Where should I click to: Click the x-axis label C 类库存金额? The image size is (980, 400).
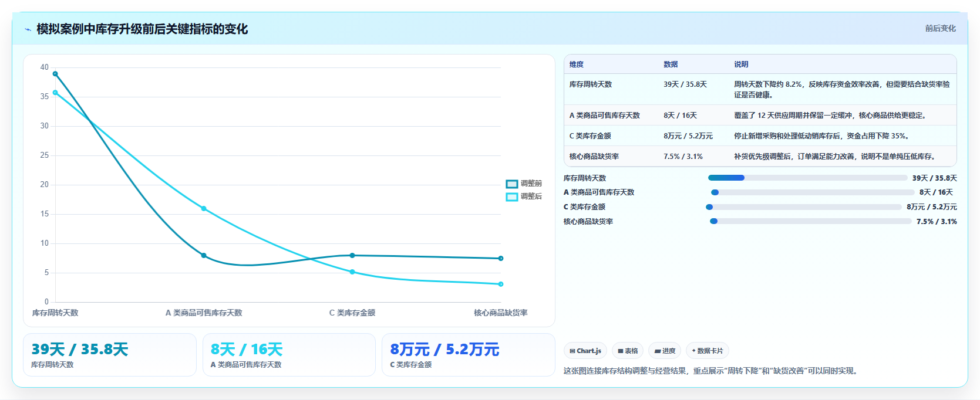coord(352,313)
